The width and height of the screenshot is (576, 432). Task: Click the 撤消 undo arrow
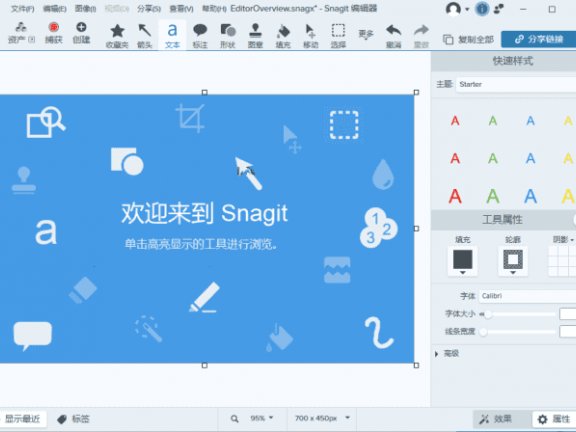[x=393, y=36]
